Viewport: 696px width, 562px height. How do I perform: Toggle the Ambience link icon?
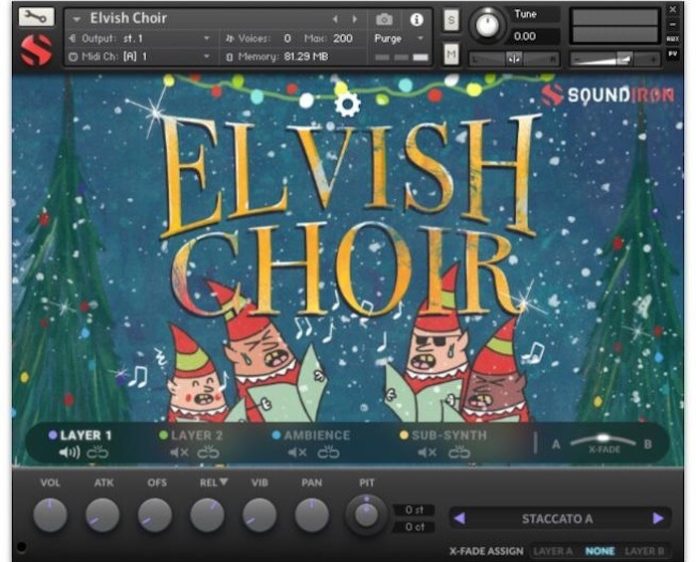tap(328, 452)
